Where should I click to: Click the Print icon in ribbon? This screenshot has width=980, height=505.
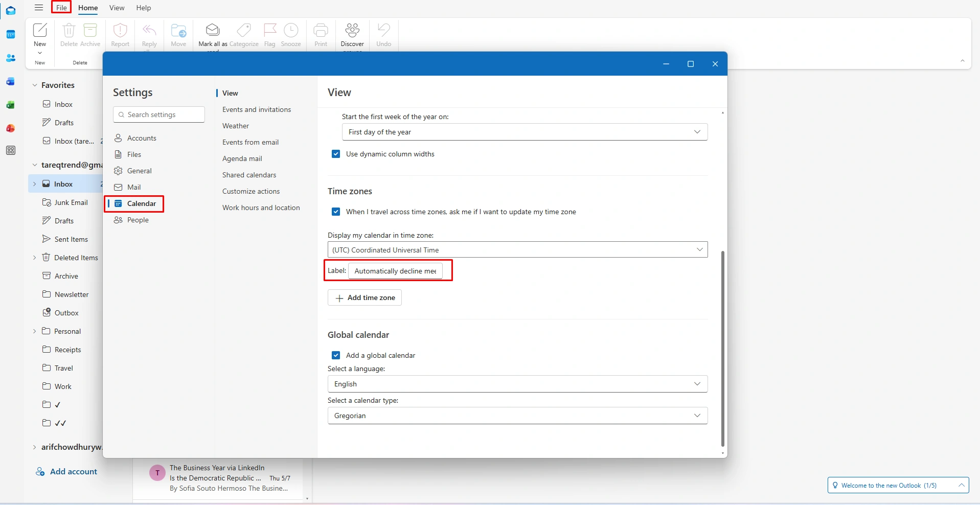321,30
